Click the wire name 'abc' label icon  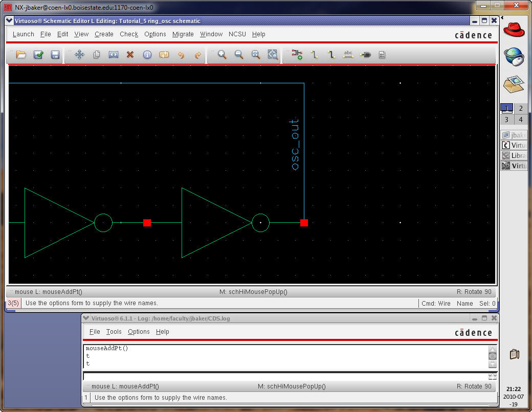348,55
